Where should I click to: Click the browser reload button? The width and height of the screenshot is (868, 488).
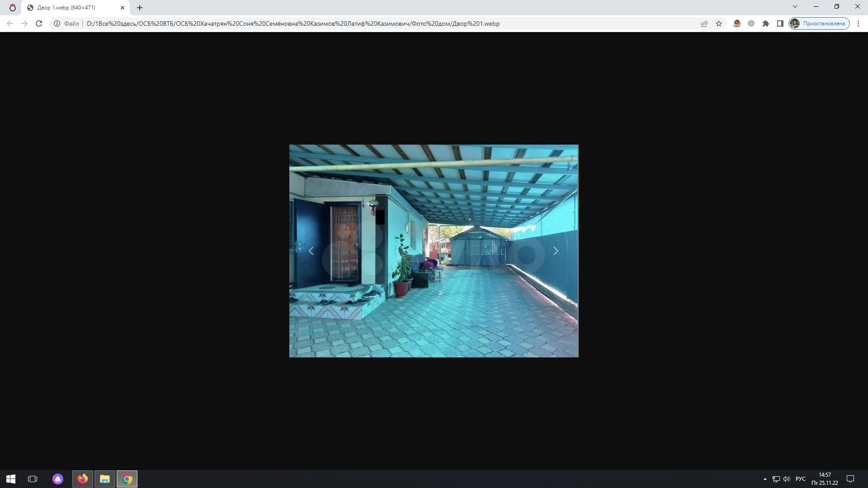39,23
